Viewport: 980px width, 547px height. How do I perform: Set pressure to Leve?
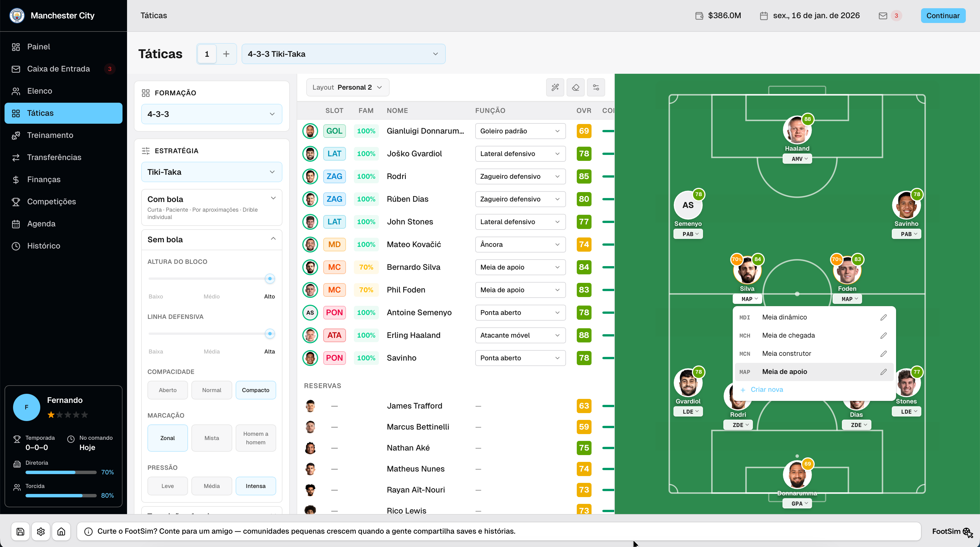168,486
